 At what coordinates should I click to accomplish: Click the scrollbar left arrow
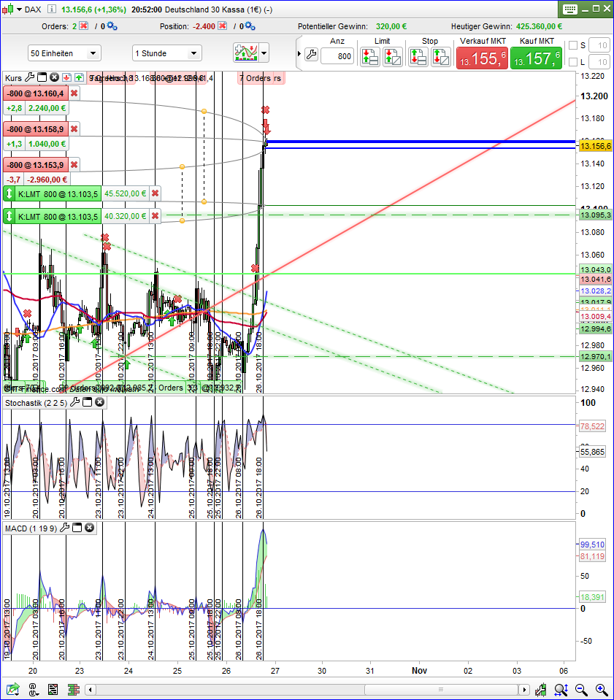[91, 689]
